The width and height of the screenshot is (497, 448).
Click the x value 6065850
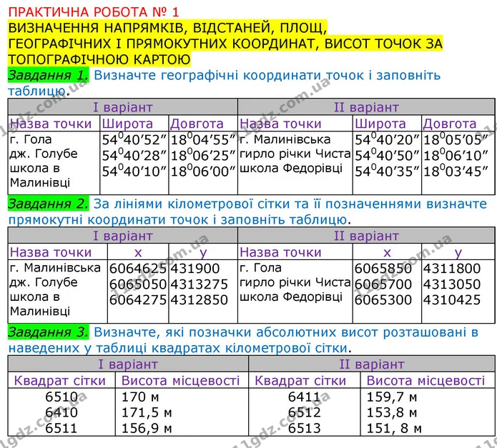[x=383, y=269]
